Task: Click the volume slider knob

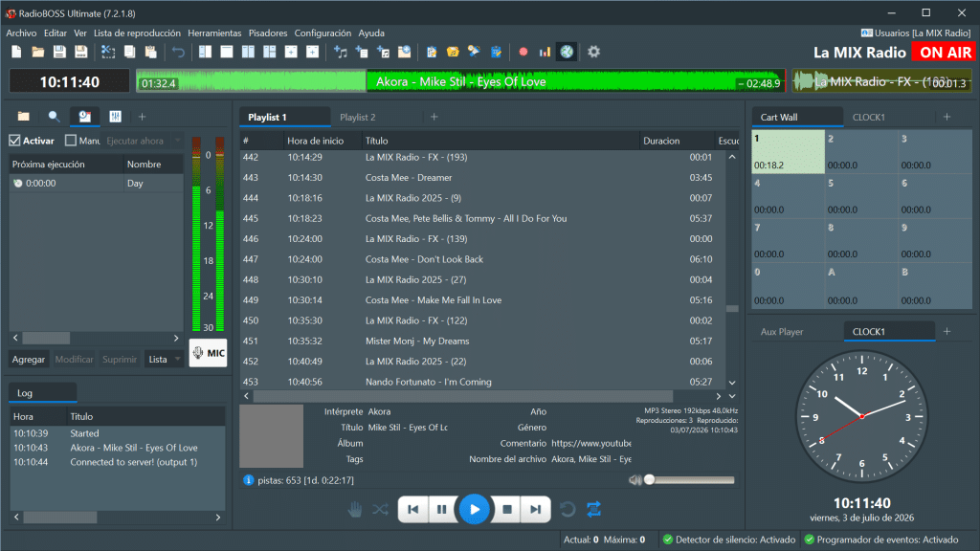Action: [x=650, y=480]
